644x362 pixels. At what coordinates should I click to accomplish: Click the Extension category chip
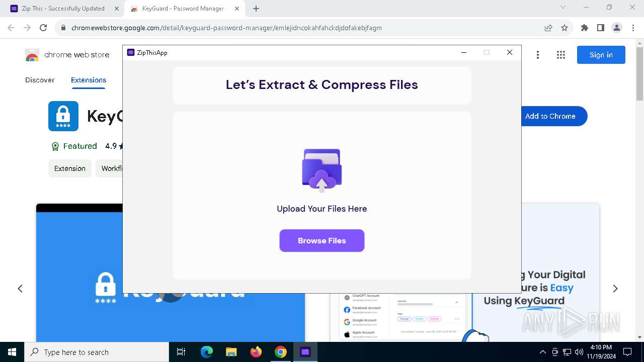(x=70, y=168)
